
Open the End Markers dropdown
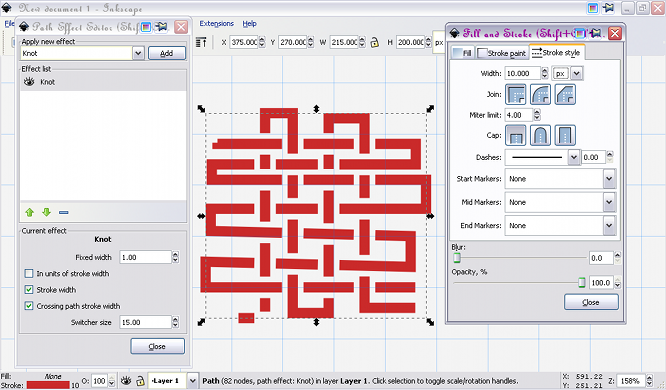tap(609, 226)
